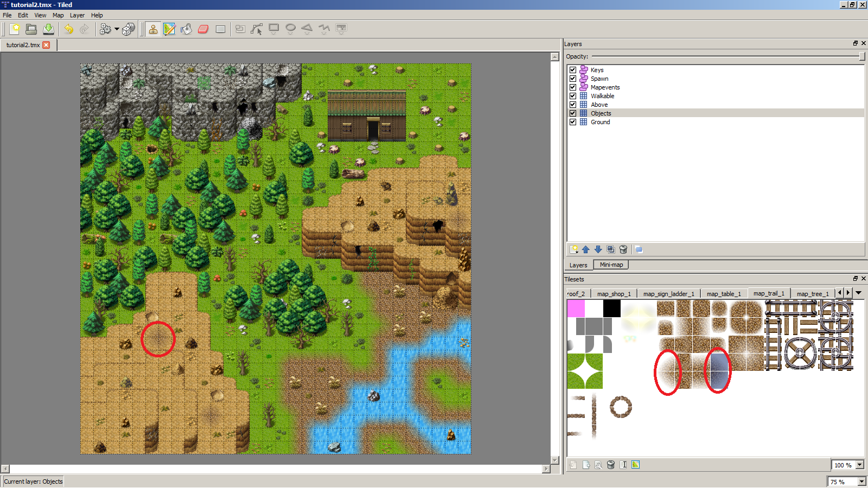This screenshot has width=868, height=488.
Task: Select the Insert Ellipse tool
Action: click(x=290, y=29)
